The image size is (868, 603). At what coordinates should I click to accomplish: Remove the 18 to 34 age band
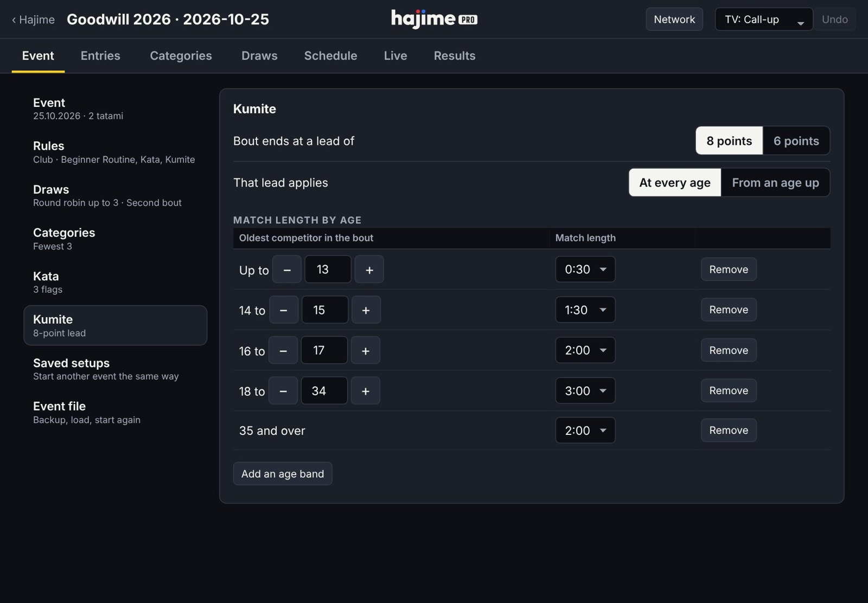point(729,390)
